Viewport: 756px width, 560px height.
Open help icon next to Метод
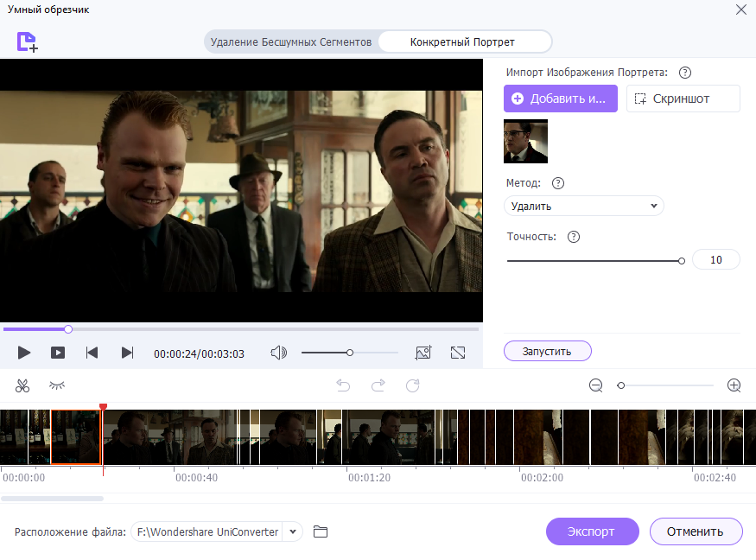point(558,183)
